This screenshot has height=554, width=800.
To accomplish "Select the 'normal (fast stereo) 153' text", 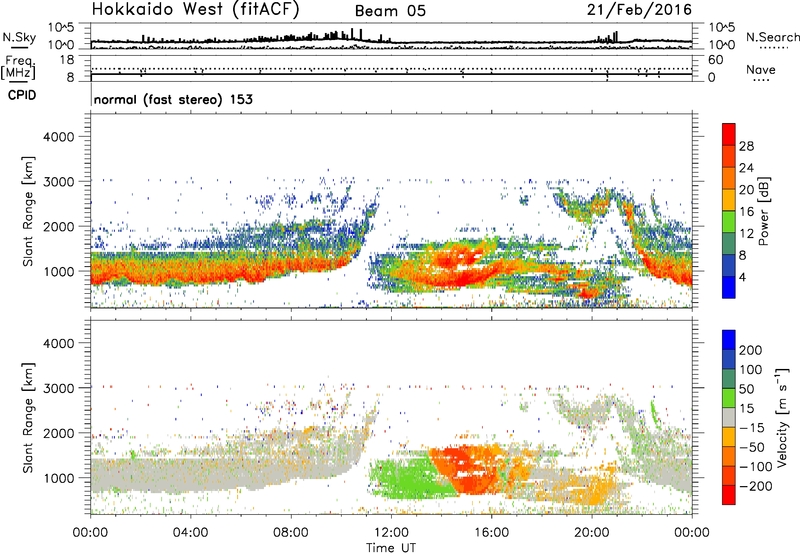I will (x=173, y=99).
